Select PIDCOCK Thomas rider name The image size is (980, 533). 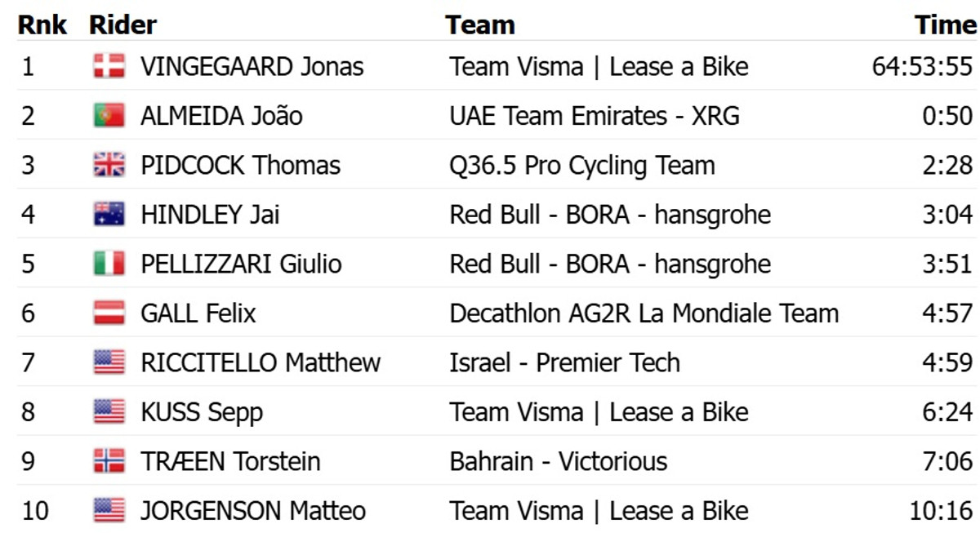click(240, 166)
